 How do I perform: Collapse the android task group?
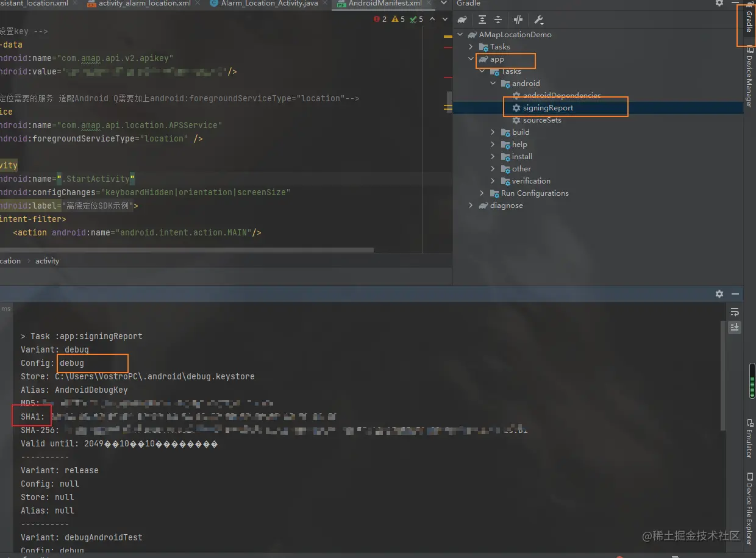493,84
